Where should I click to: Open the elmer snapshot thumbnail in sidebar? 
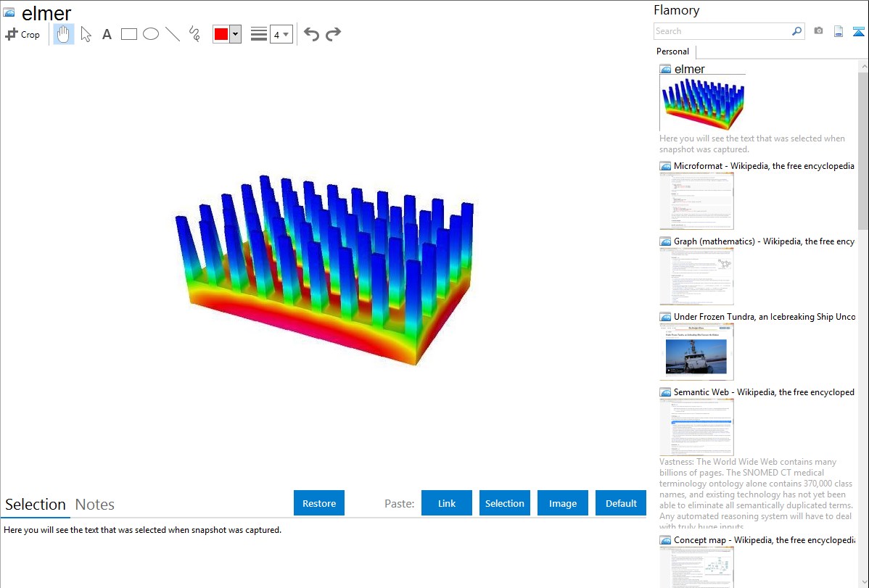(702, 103)
